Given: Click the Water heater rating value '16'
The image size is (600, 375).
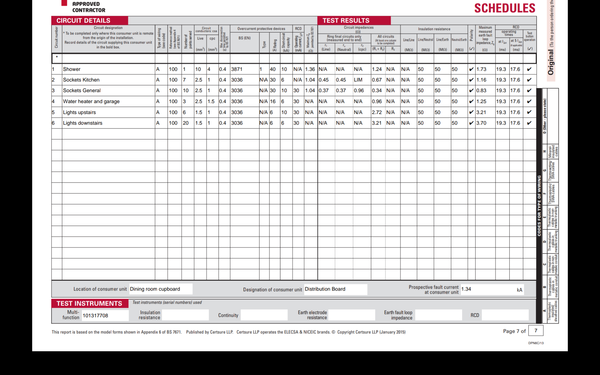Looking at the screenshot, I should 273,101.
